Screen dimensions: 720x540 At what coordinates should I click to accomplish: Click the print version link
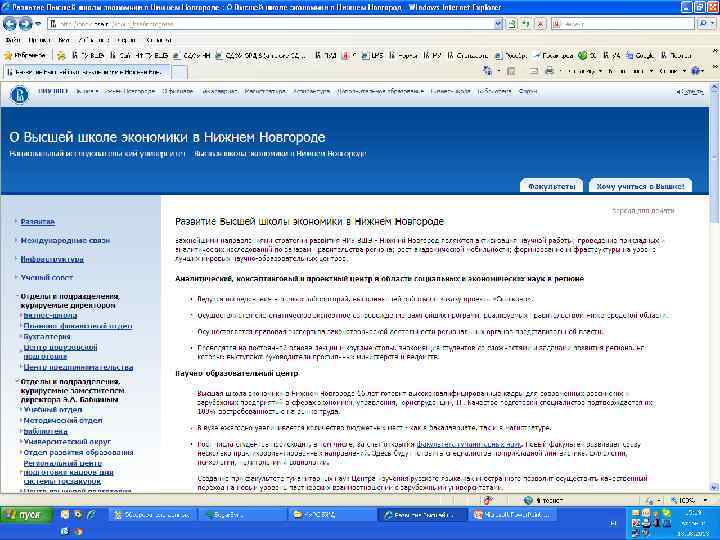pos(643,211)
